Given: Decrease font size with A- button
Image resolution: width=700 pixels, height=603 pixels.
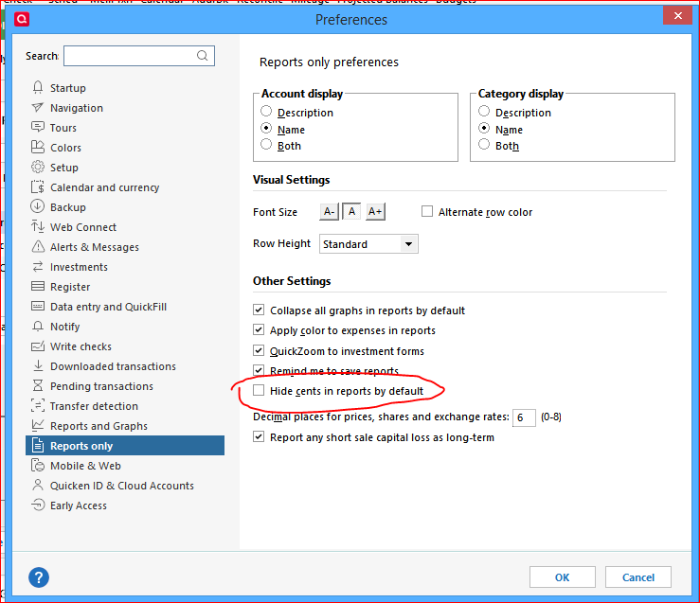Looking at the screenshot, I should (329, 211).
